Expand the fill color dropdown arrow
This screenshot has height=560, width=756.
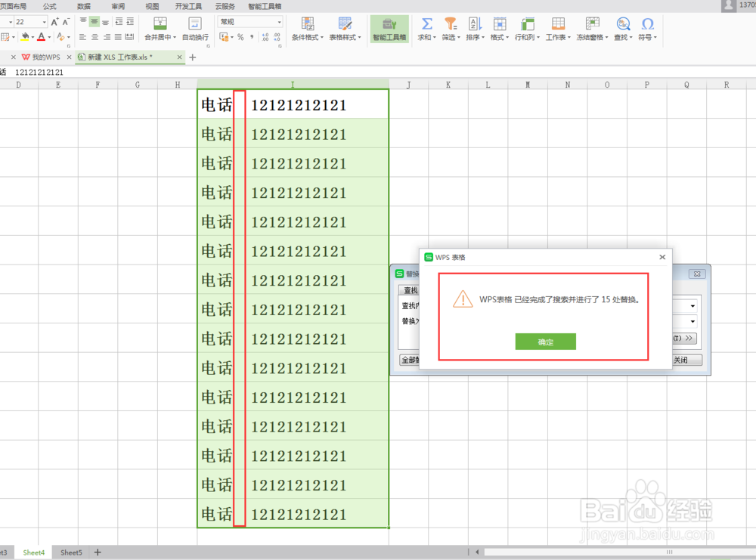coord(33,37)
